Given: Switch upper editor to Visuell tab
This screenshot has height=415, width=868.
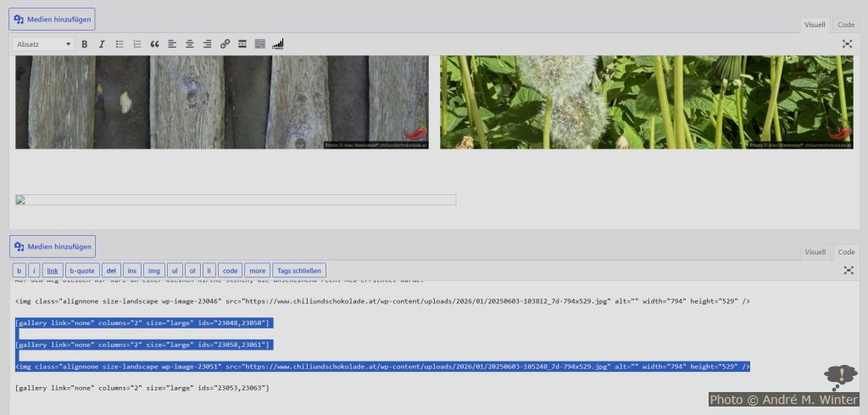Looking at the screenshot, I should [x=815, y=25].
